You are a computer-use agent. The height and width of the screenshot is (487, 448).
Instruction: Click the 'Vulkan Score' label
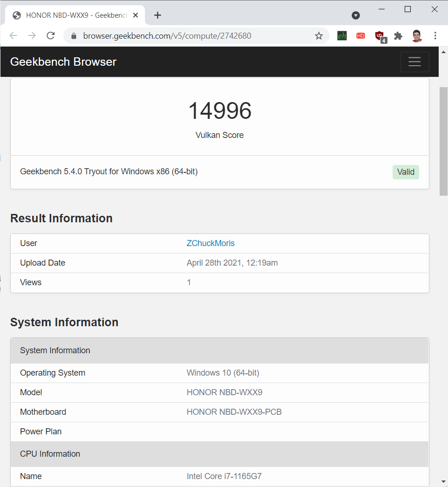(219, 135)
